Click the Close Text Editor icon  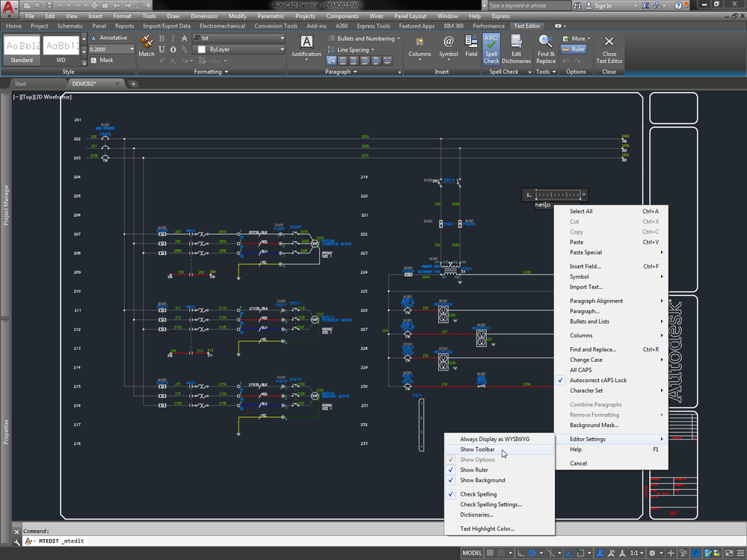point(609,49)
